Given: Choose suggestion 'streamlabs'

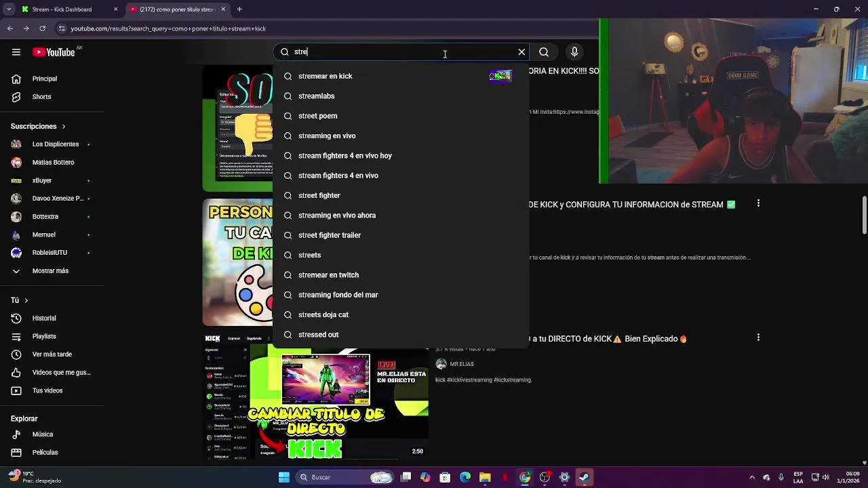Looking at the screenshot, I should pos(401,96).
